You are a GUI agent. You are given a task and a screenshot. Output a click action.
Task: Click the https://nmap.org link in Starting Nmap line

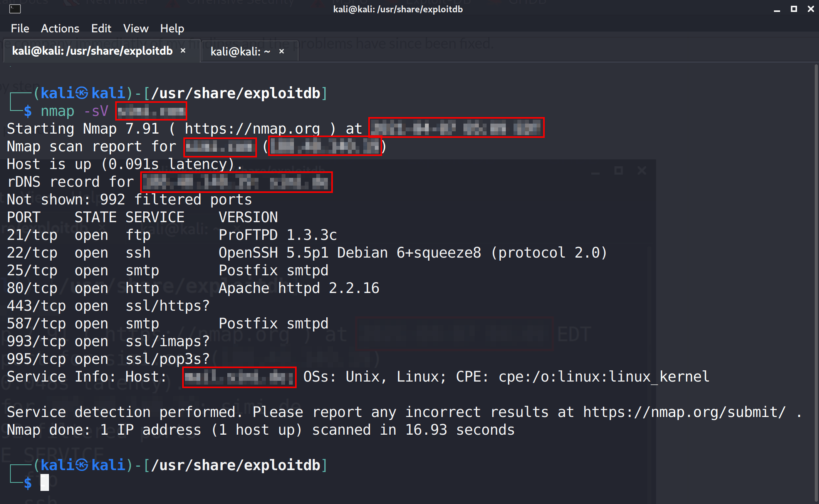click(x=252, y=129)
